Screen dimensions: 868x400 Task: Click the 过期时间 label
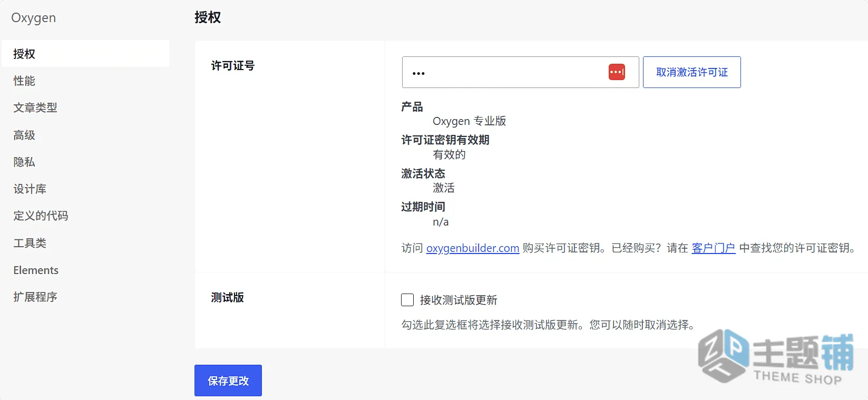tap(423, 207)
